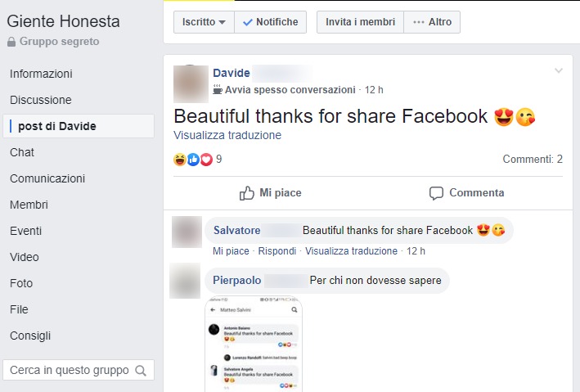Open the Membri section in sidebar
The width and height of the screenshot is (580, 392).
(x=29, y=205)
